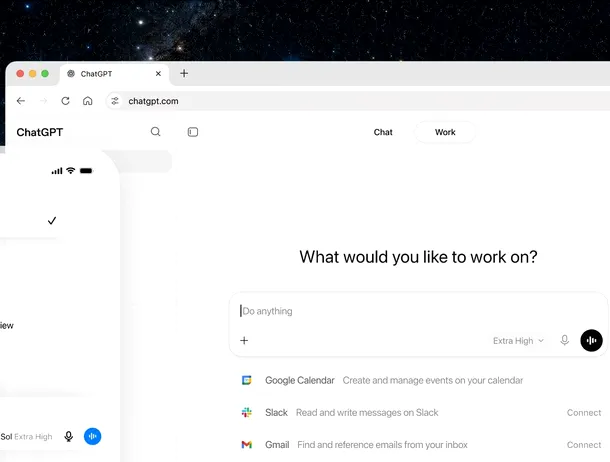Open site settings icon in address bar
Image resolution: width=610 pixels, height=462 pixels.
click(115, 101)
